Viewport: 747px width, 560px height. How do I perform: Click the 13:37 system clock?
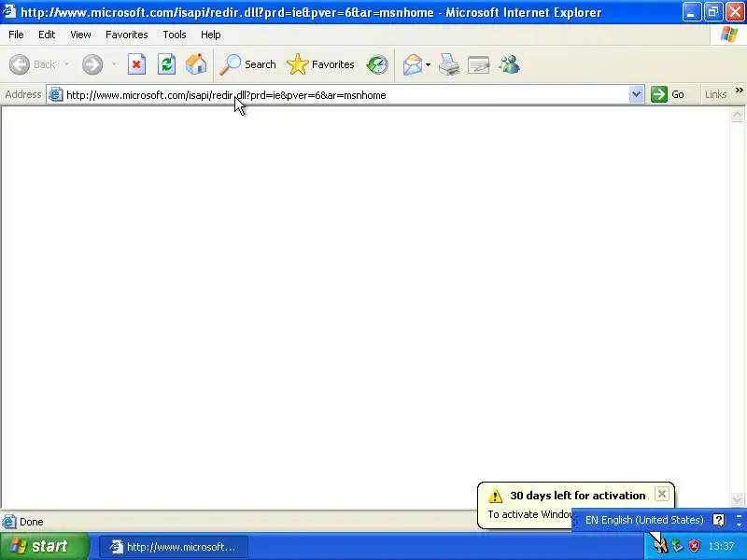coord(721,546)
